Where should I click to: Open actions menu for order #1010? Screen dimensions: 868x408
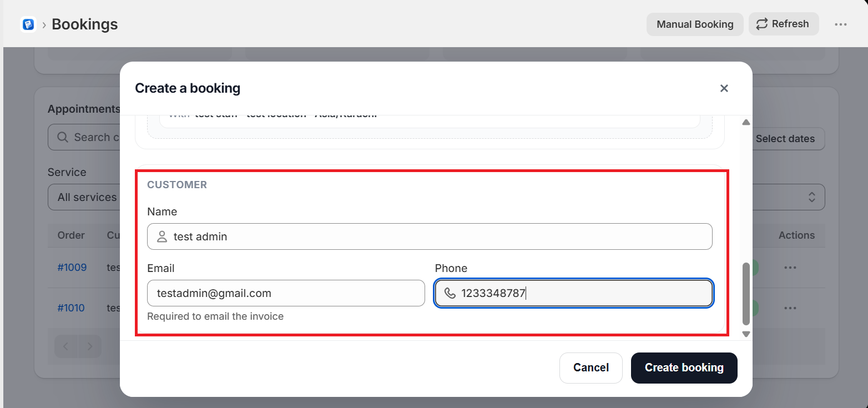coord(790,308)
